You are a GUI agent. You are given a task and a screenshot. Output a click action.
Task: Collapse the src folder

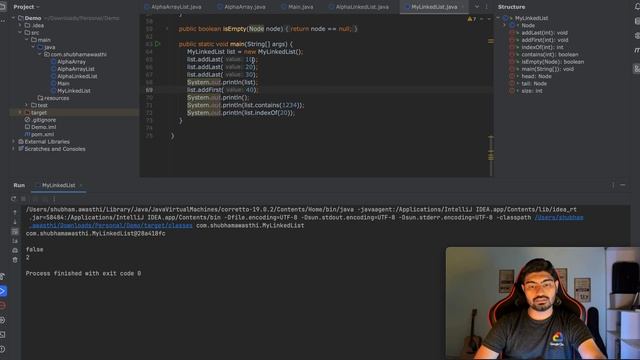(x=20, y=33)
